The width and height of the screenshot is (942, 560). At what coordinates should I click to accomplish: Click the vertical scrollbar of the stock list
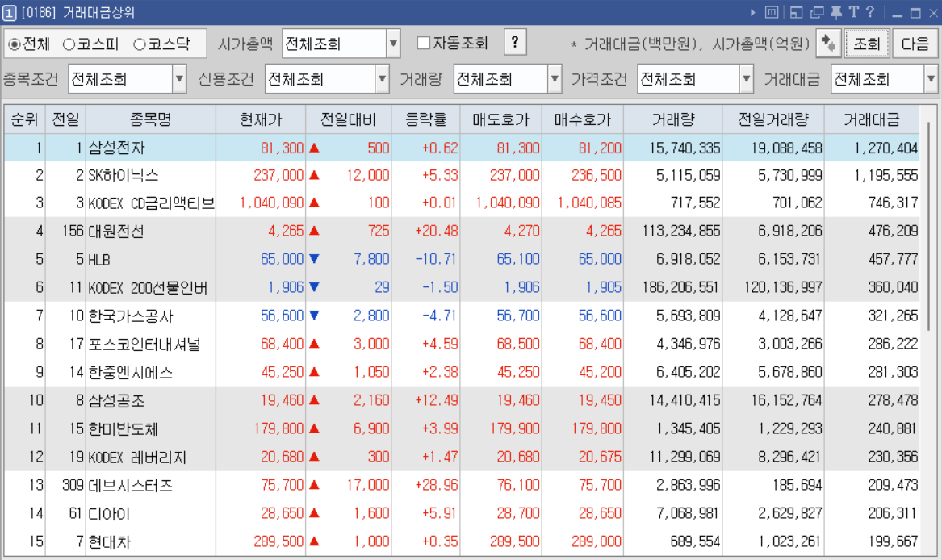click(x=928, y=225)
